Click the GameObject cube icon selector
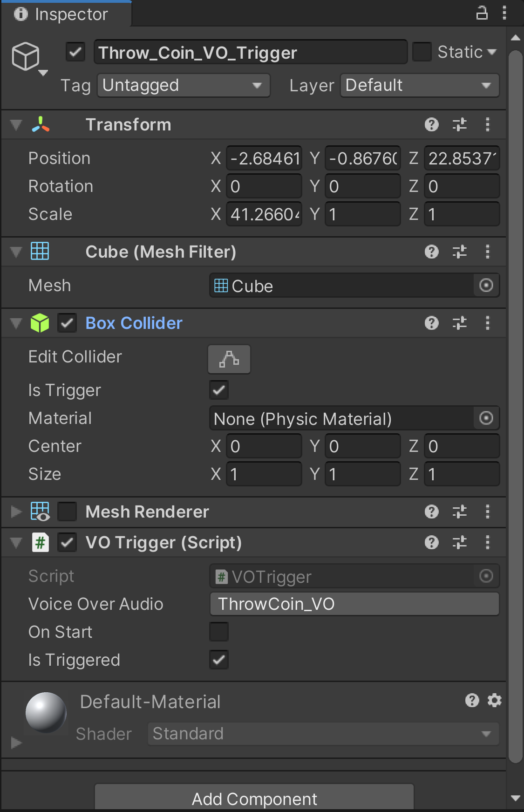The width and height of the screenshot is (524, 812). (26, 57)
